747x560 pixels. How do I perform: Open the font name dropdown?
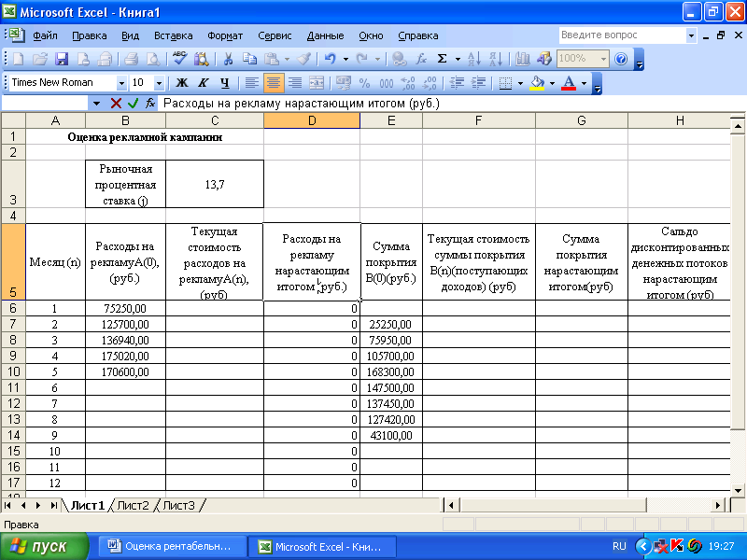coord(121,83)
